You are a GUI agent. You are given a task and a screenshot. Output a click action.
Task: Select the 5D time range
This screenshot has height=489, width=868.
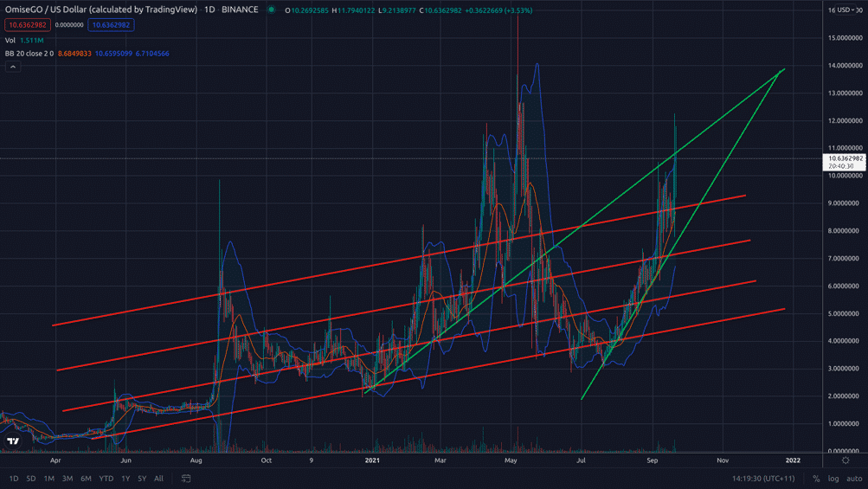(31, 479)
